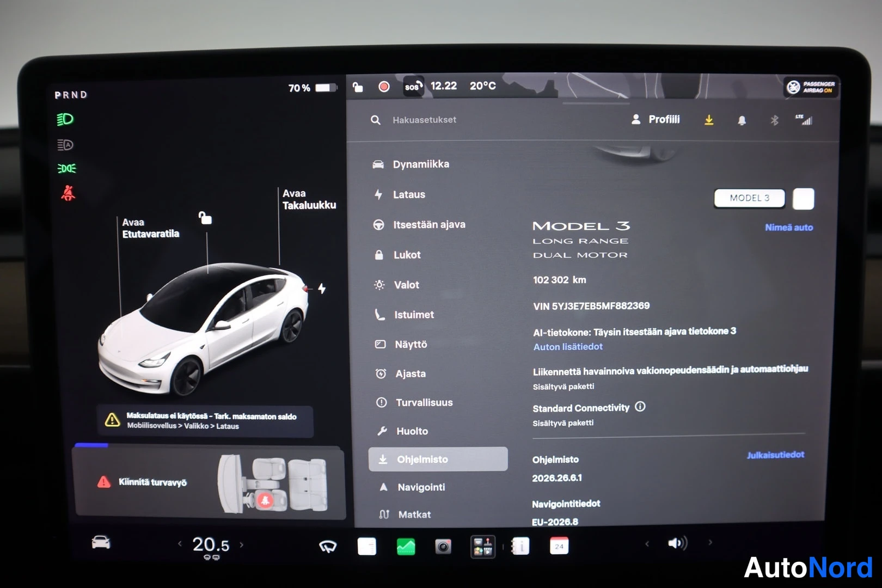
Task: Click the Nimeä auto link
Action: pyautogui.click(x=789, y=228)
